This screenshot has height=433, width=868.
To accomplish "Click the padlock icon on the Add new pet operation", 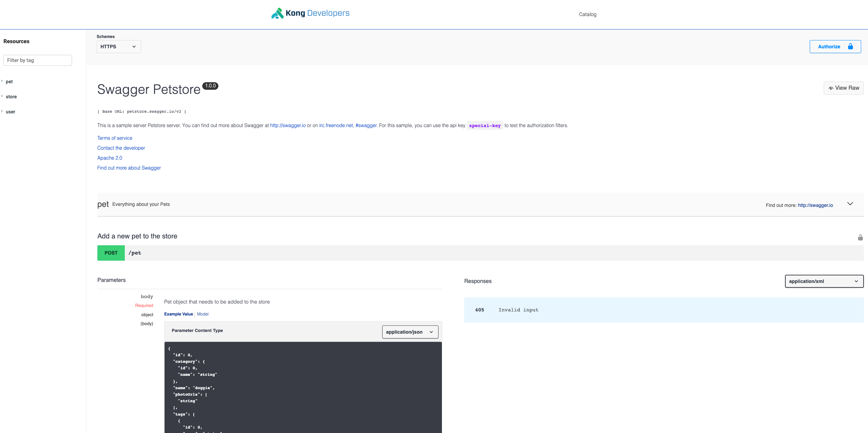I will click(860, 237).
